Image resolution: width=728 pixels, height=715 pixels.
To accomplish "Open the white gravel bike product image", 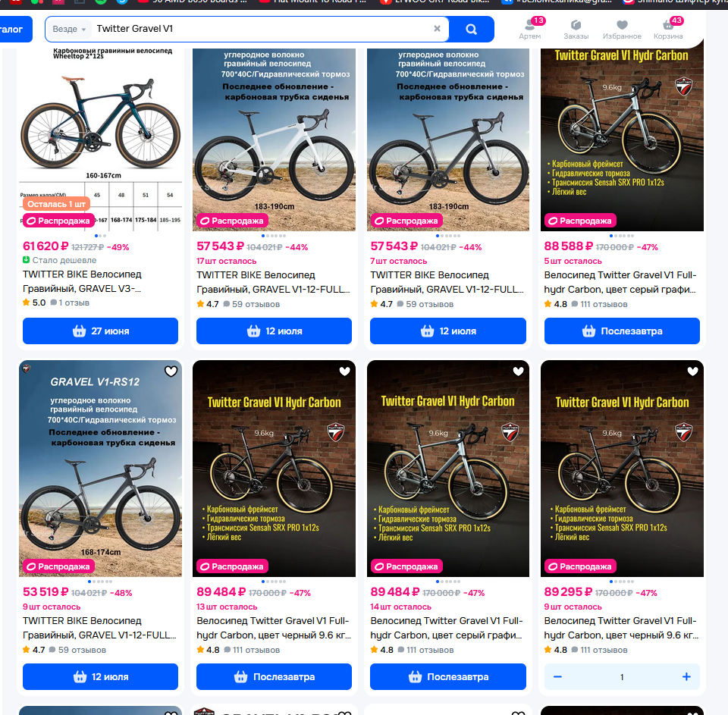I will (x=274, y=140).
